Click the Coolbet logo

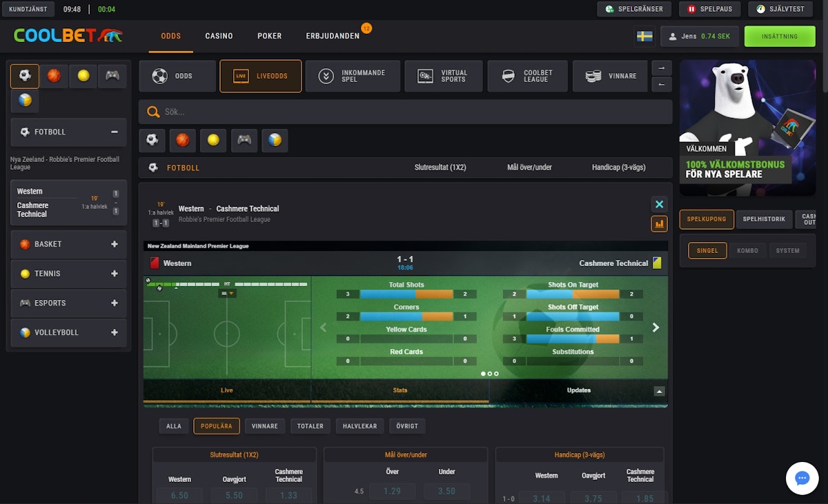pyautogui.click(x=68, y=36)
